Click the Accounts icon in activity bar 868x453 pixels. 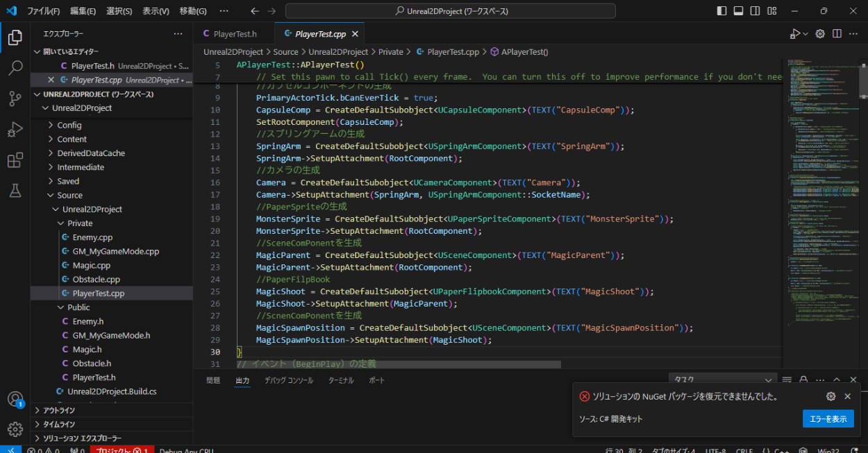click(15, 400)
